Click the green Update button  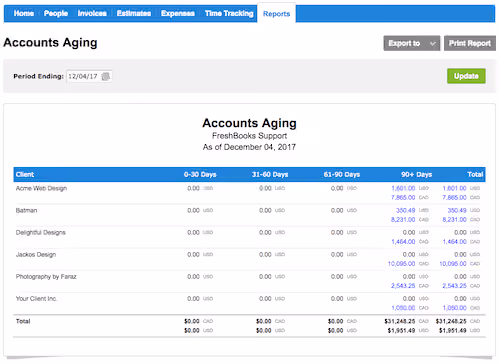466,76
